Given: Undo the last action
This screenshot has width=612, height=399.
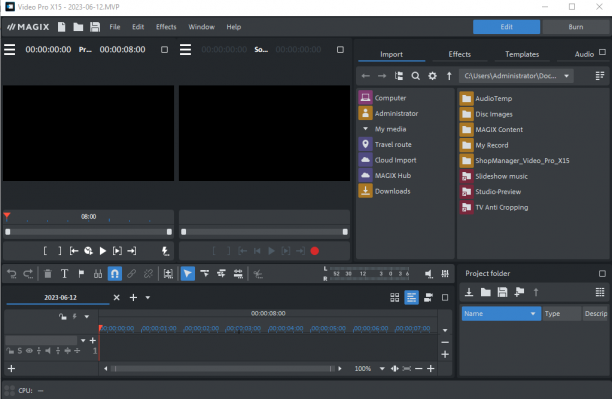Looking at the screenshot, I should (12, 274).
